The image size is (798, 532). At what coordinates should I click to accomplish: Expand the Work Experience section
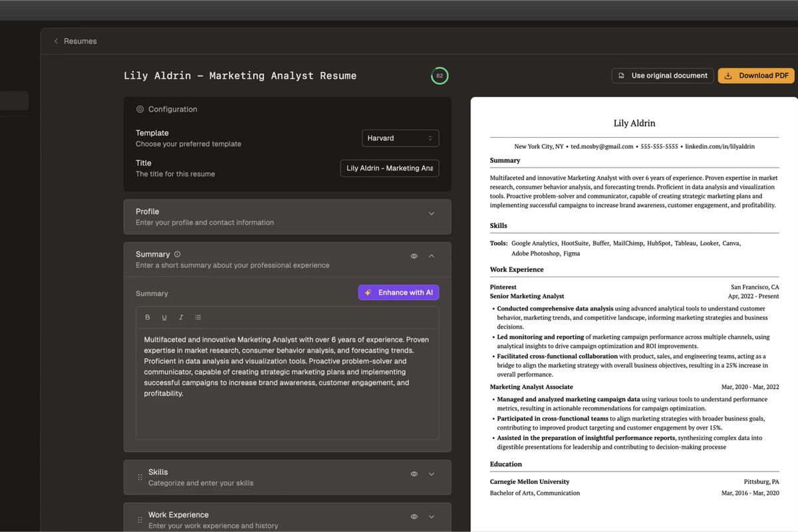(431, 517)
